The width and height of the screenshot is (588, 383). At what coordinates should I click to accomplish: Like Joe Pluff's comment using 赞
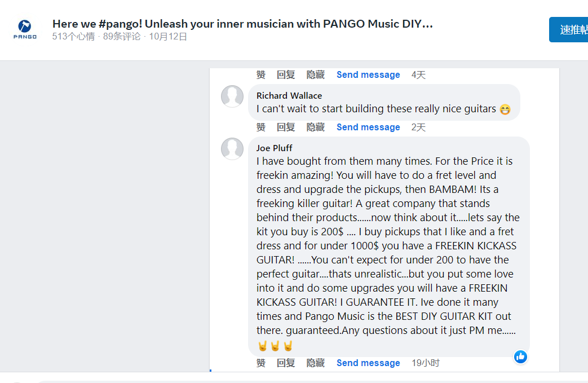point(260,363)
